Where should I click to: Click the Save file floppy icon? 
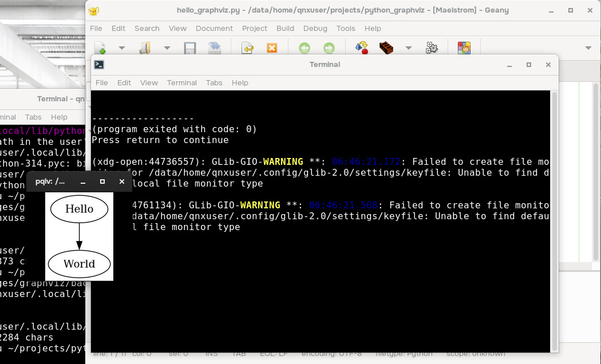coord(190,48)
